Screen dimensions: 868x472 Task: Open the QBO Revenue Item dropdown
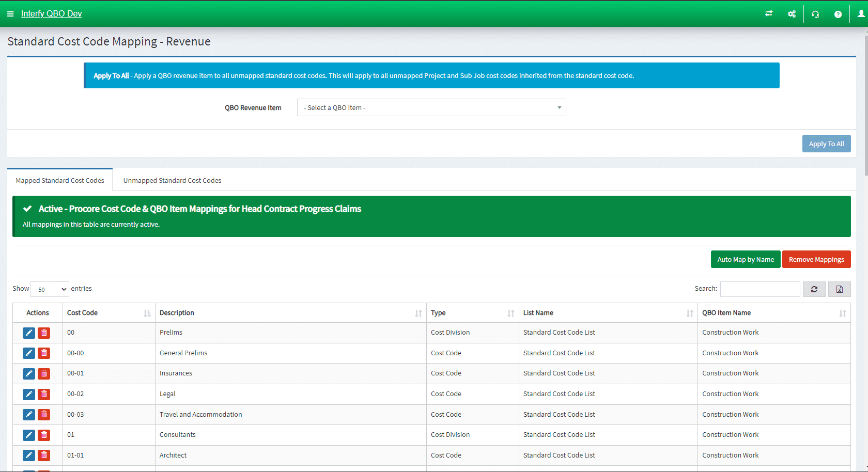click(431, 107)
